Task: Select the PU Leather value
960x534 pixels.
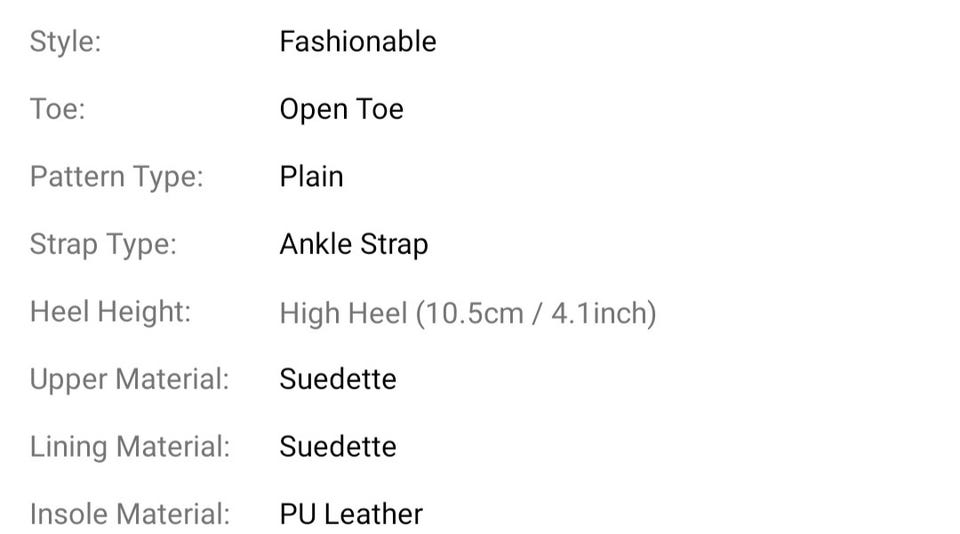Action: point(350,514)
